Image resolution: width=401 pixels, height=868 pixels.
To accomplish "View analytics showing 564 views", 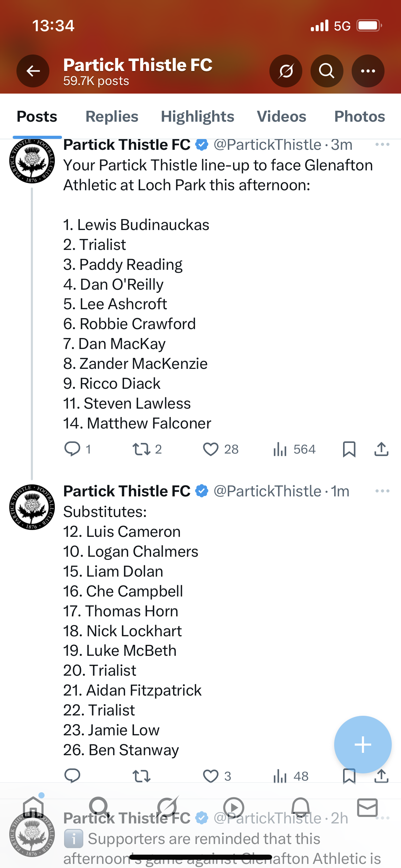I will 294,449.
